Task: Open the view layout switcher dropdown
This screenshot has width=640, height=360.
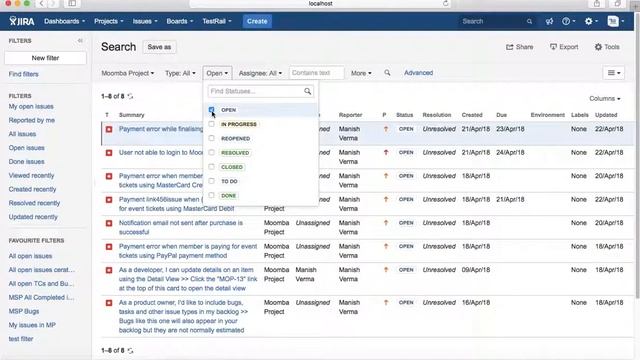Action: pyautogui.click(x=614, y=73)
